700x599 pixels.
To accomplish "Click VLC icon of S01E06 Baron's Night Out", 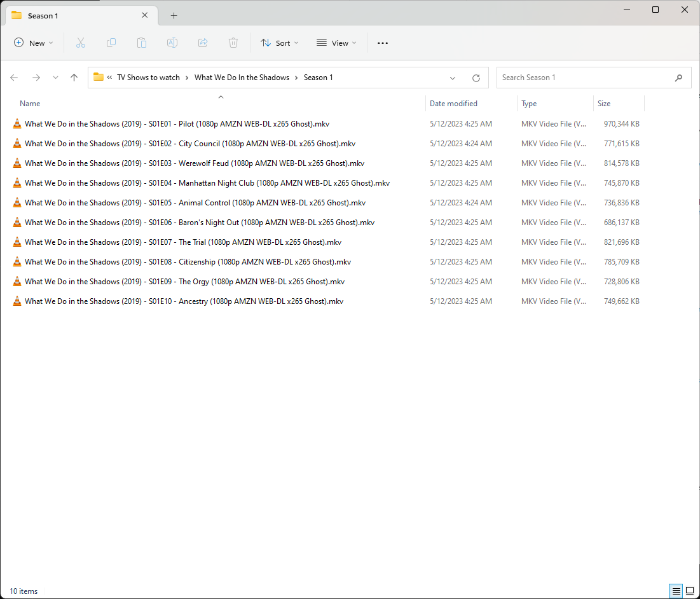I will (17, 222).
